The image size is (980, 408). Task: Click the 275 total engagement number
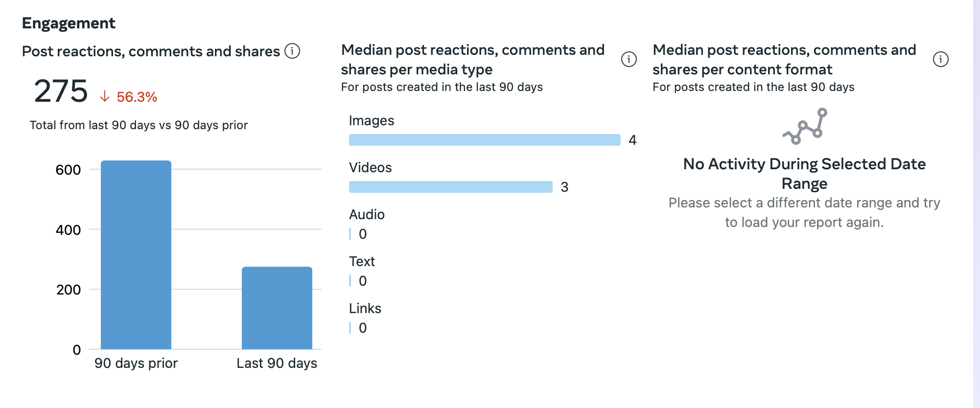61,91
